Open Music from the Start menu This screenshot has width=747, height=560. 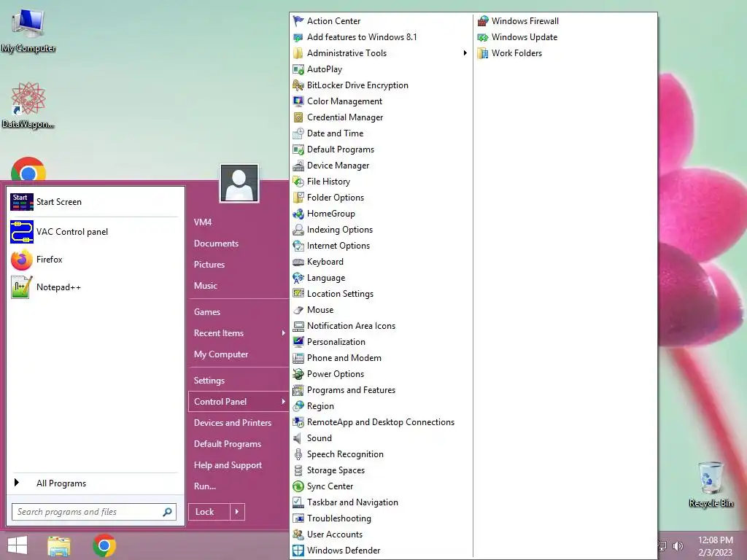205,286
